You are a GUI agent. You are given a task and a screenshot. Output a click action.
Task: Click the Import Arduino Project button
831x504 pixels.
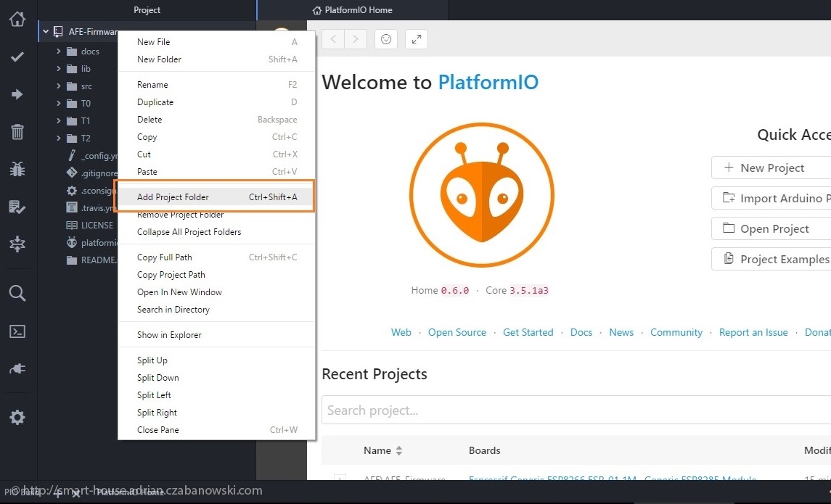point(771,198)
